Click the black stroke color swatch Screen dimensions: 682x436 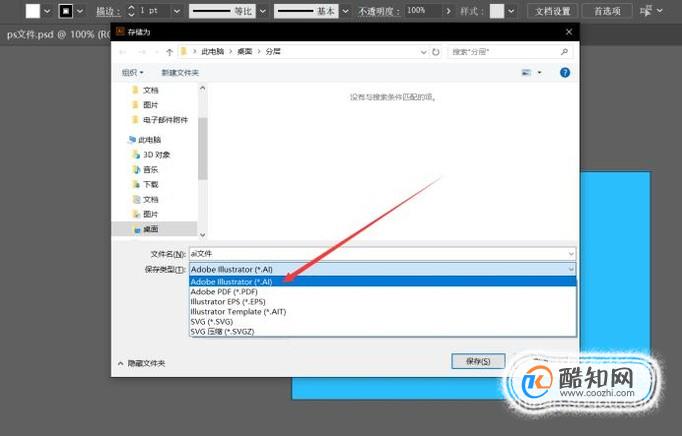point(66,11)
